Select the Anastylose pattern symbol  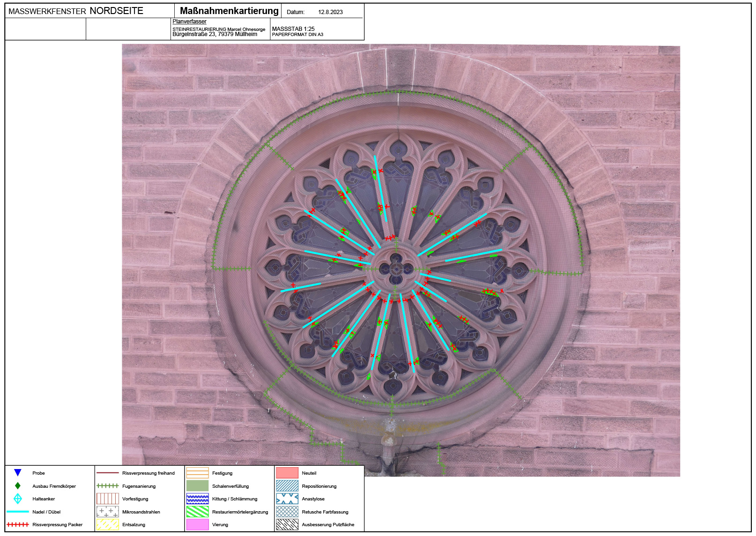(x=287, y=499)
